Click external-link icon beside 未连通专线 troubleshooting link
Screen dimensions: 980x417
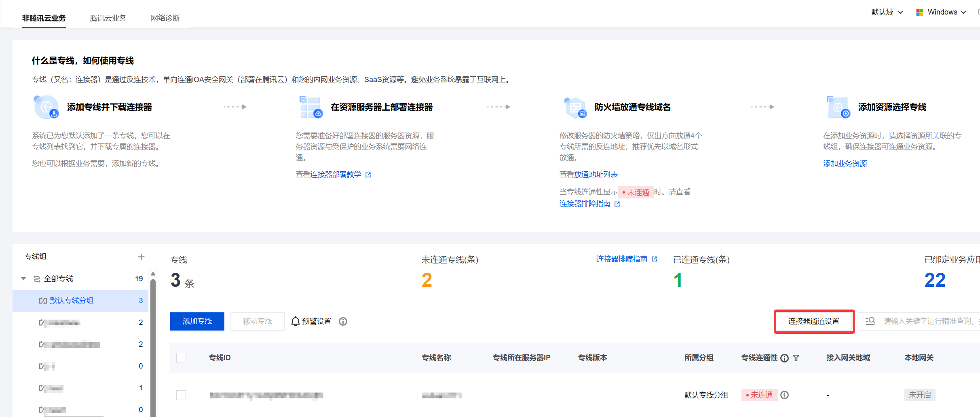point(654,259)
